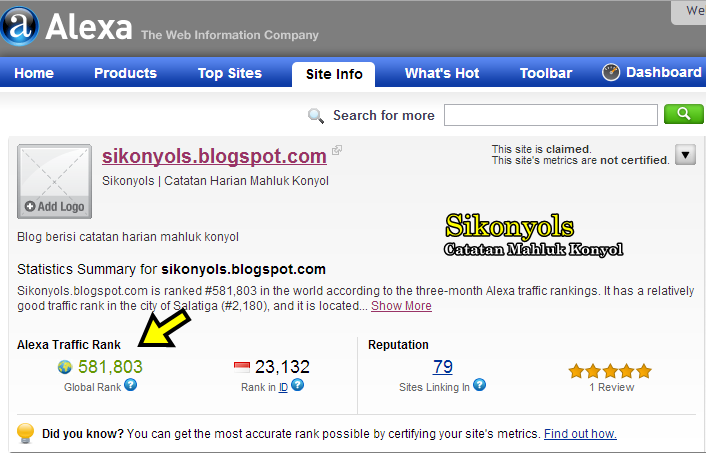Click 'Sikonyols | Catatan Harian Mahluk Konyol' subtitle
This screenshot has width=706, height=453.
215,181
